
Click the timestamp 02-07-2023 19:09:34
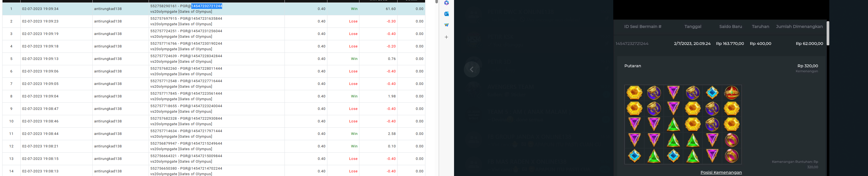point(40,9)
